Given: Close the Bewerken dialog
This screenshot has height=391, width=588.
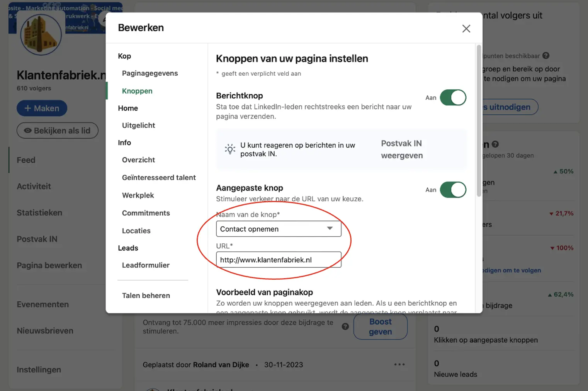Looking at the screenshot, I should 466,28.
